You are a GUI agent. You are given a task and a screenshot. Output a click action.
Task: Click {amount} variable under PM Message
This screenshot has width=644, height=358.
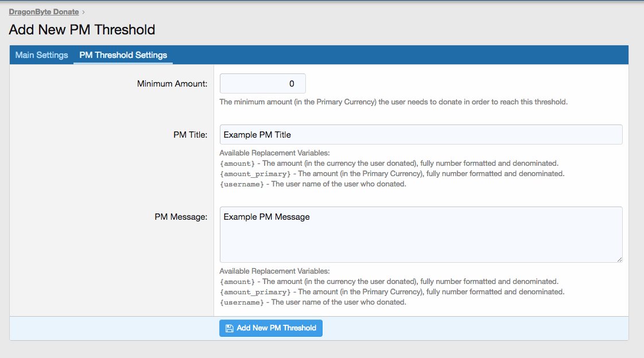click(x=237, y=282)
